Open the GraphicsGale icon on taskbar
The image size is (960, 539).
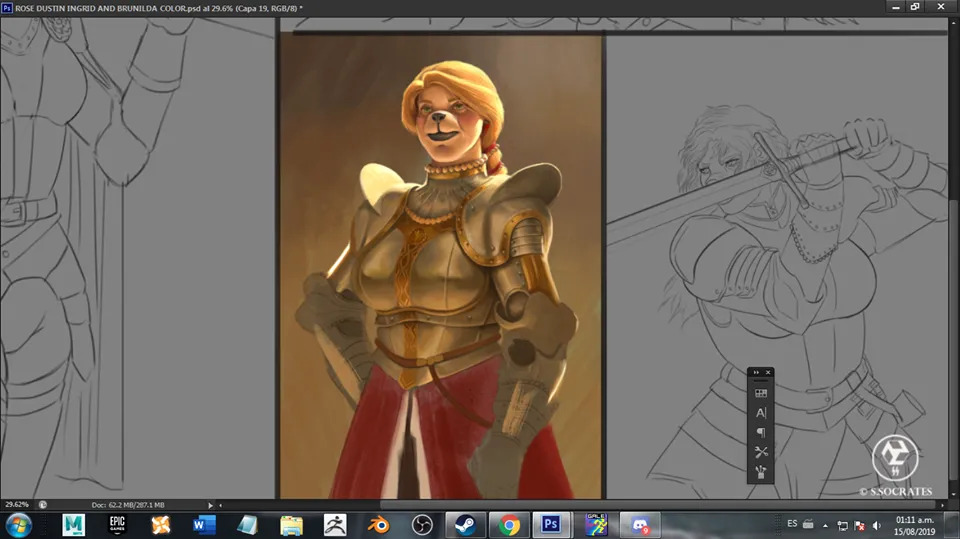pyautogui.click(x=596, y=525)
